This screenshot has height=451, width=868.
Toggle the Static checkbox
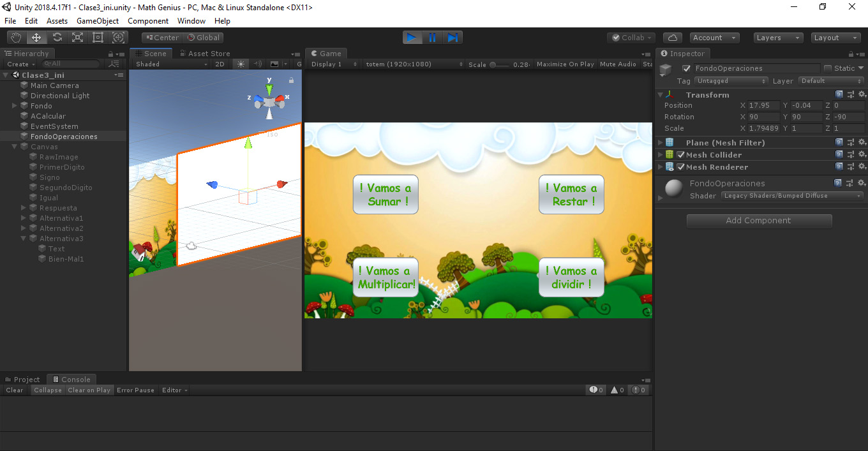coord(828,68)
